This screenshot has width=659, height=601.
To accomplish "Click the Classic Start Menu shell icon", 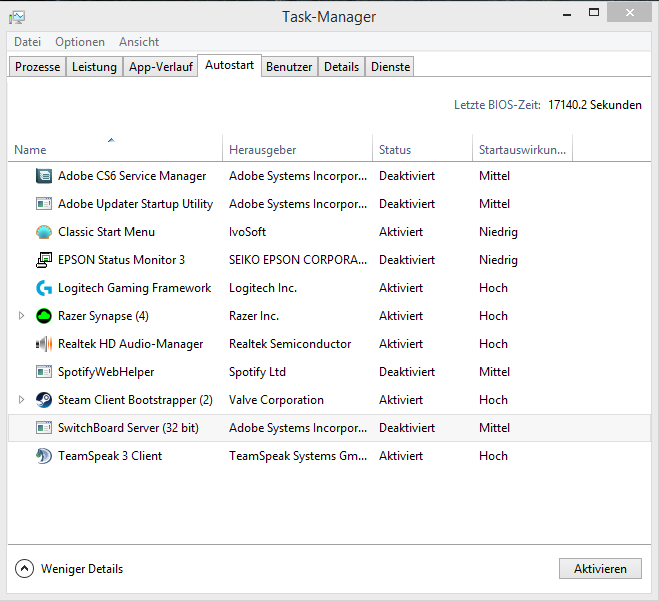I will point(44,232).
